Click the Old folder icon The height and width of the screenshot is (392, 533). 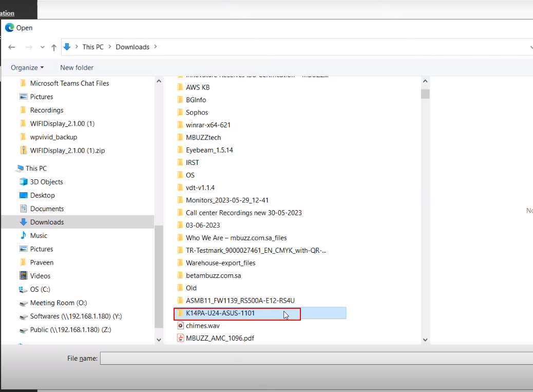180,288
